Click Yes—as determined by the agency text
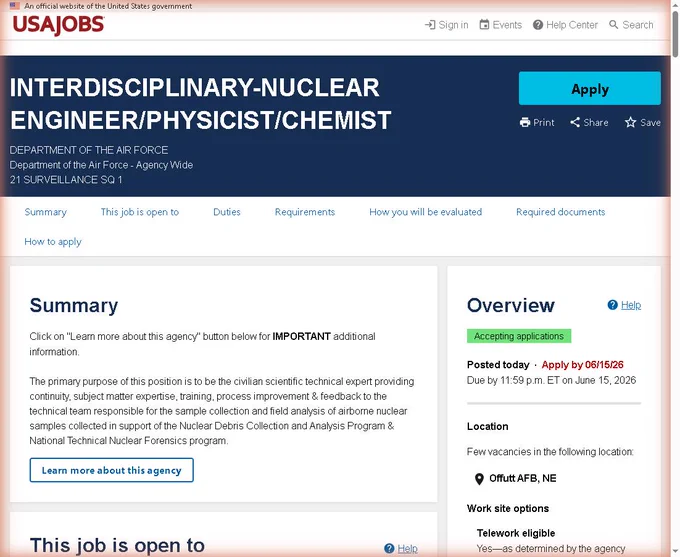 click(551, 549)
